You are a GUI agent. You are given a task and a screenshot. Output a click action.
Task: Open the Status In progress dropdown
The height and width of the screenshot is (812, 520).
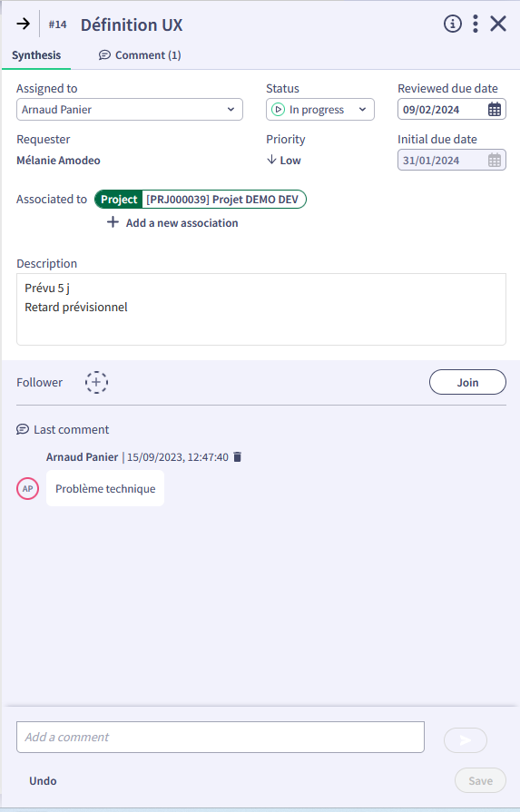point(320,110)
